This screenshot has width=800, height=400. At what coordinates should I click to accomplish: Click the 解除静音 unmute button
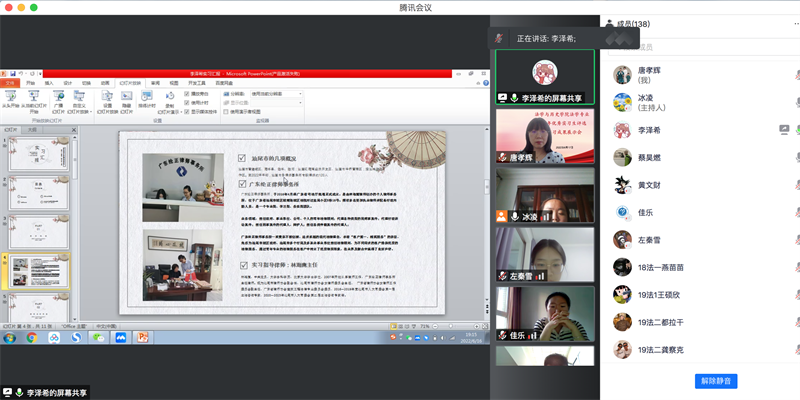(x=716, y=381)
